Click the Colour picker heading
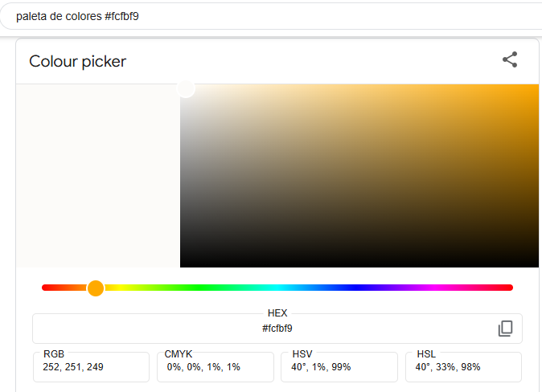Image resolution: width=542 pixels, height=392 pixels. (78, 62)
